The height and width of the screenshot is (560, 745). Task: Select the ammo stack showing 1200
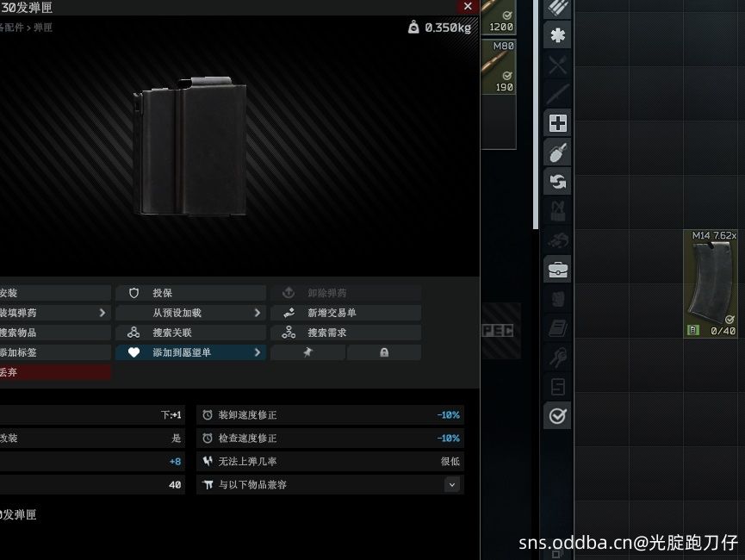tap(499, 17)
